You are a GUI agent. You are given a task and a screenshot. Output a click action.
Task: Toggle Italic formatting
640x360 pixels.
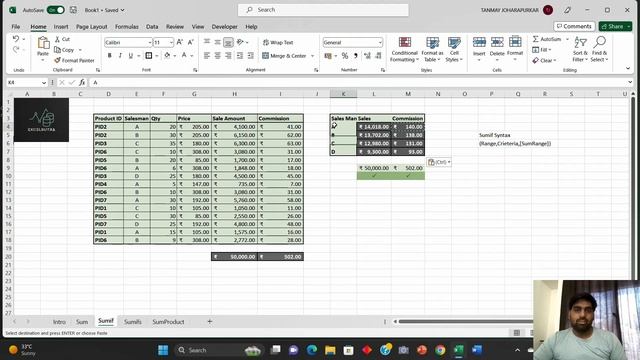click(120, 56)
